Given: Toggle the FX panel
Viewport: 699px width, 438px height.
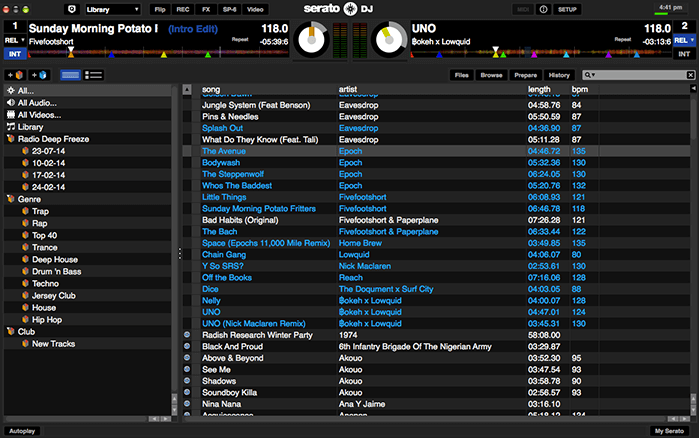Looking at the screenshot, I should tap(206, 9).
